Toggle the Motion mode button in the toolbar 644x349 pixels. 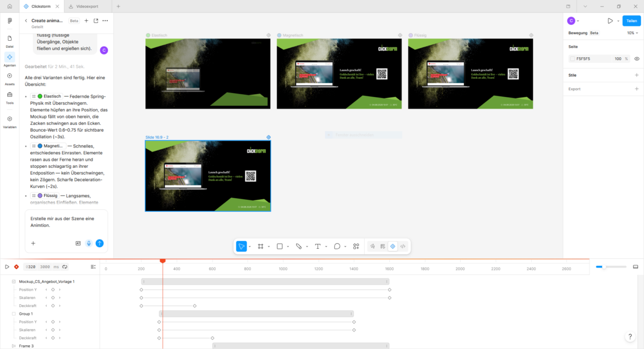(x=392, y=247)
